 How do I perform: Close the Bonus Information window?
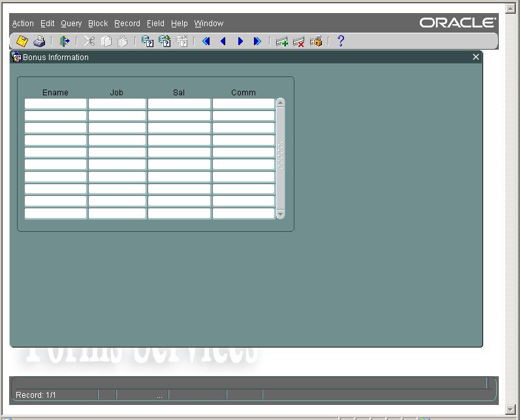point(476,57)
